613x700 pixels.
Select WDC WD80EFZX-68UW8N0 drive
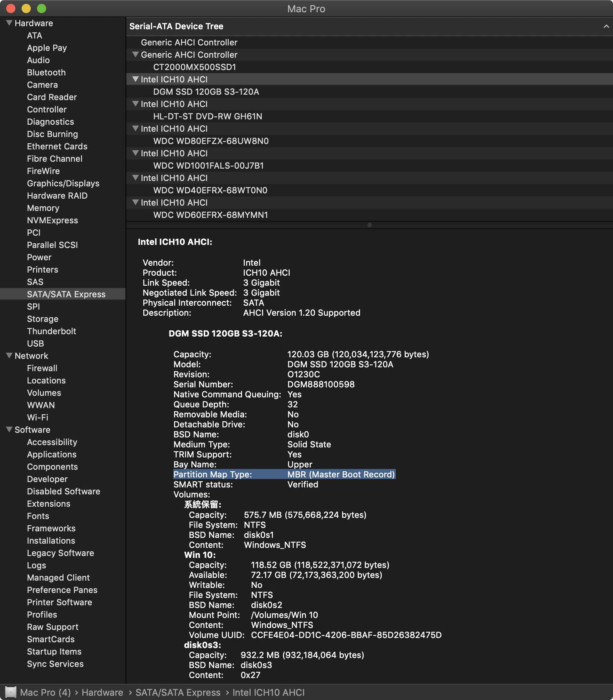(370, 141)
